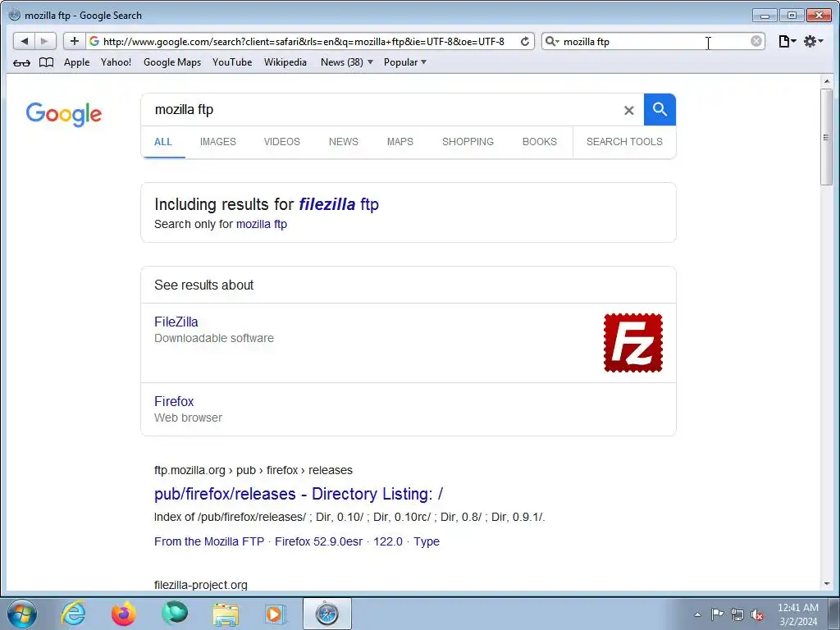840x630 pixels.
Task: Open SEARCH TOOLS options
Action: [x=624, y=142]
